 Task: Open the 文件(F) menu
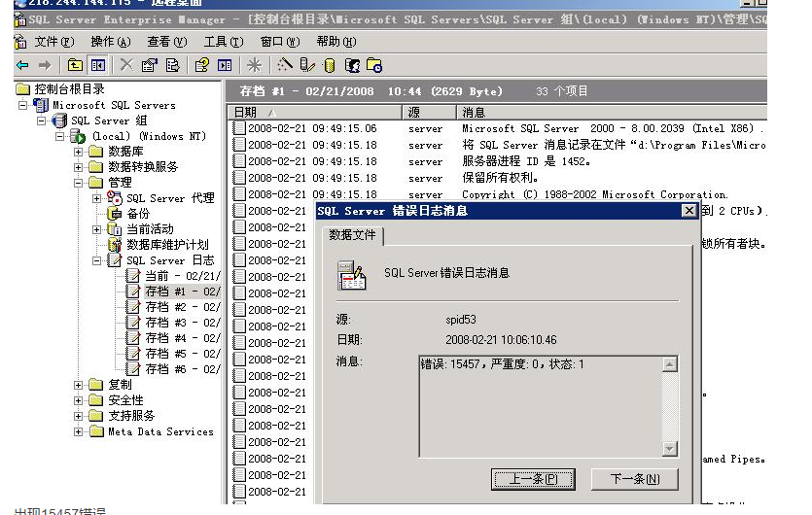[53, 42]
